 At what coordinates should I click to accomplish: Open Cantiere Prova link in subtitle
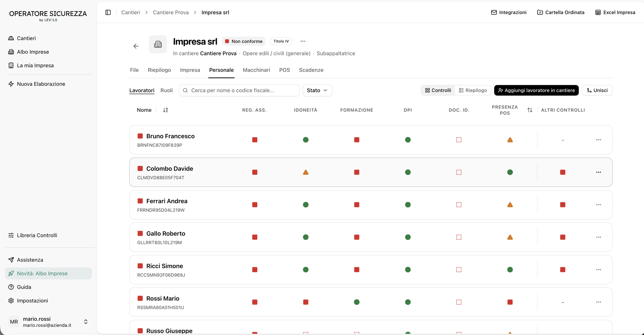point(218,53)
